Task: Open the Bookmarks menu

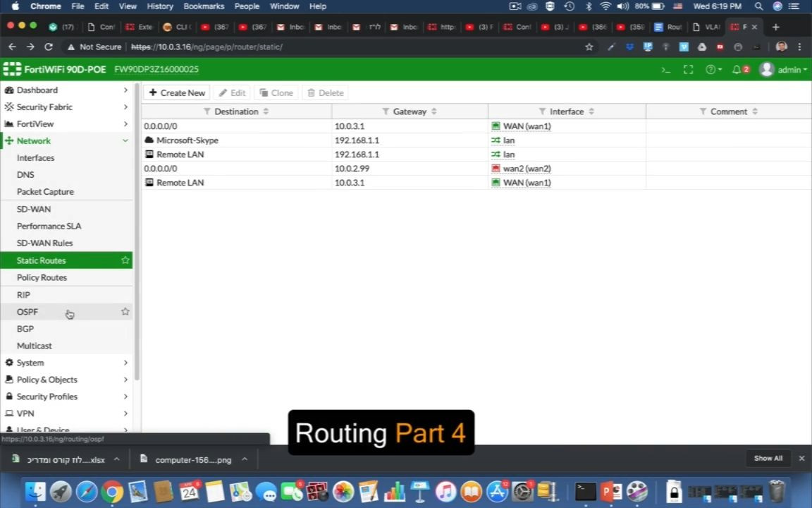Action: tap(204, 6)
